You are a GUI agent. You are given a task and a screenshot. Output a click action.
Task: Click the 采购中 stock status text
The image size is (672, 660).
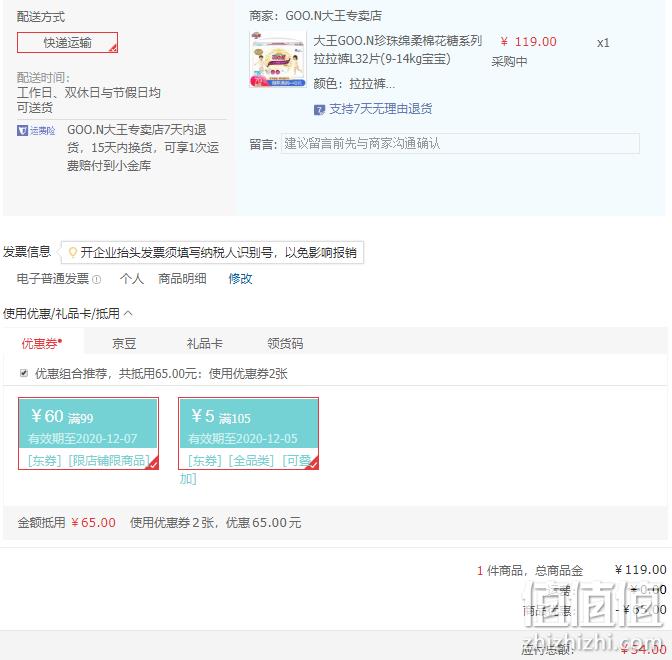point(509,62)
